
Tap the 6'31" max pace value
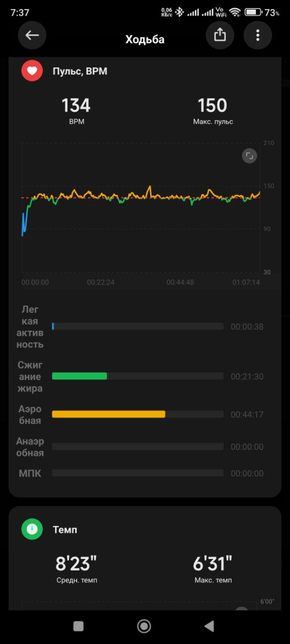pos(213,564)
